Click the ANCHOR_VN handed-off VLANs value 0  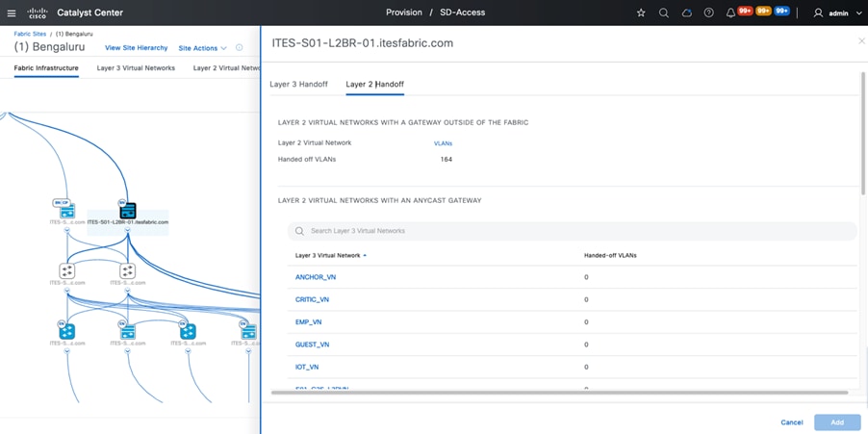[x=586, y=277]
